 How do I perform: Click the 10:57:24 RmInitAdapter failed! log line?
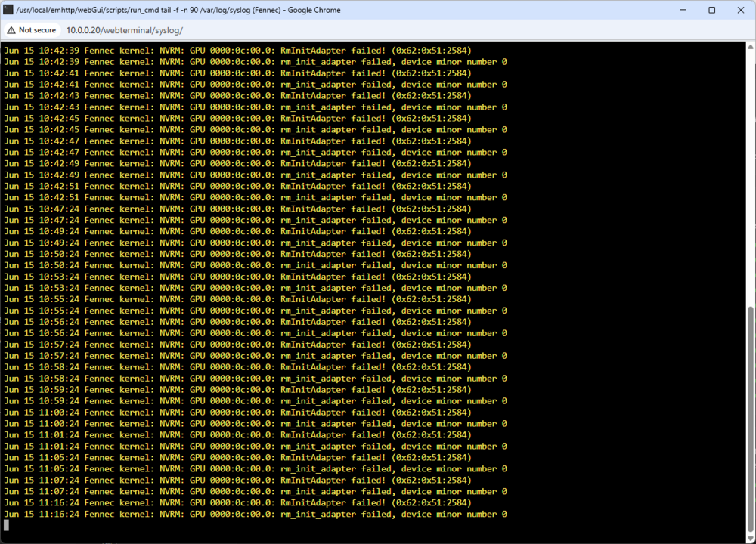click(237, 345)
